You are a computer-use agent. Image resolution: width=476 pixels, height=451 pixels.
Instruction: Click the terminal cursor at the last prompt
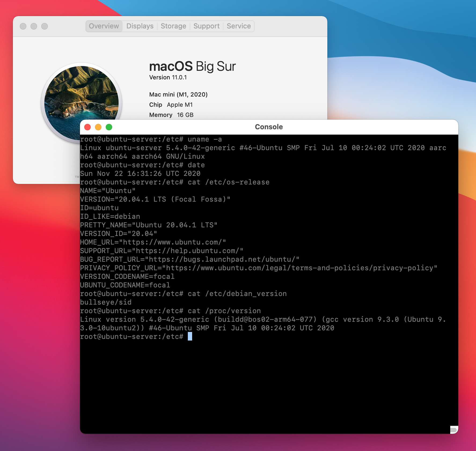(190, 336)
